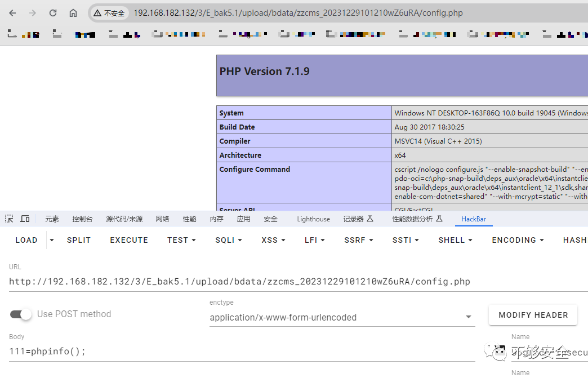This screenshot has height=378, width=588.
Task: Open the ENCODING dropdown menu
Action: tap(518, 240)
